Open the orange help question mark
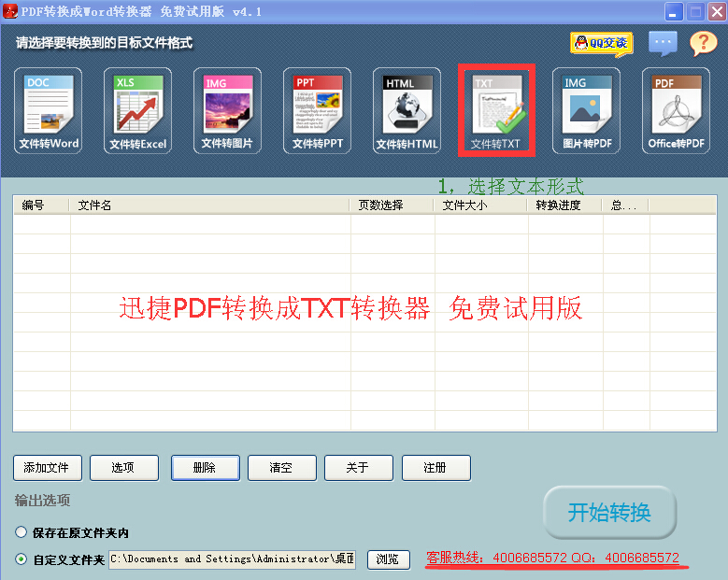The image size is (728, 580). click(x=703, y=43)
